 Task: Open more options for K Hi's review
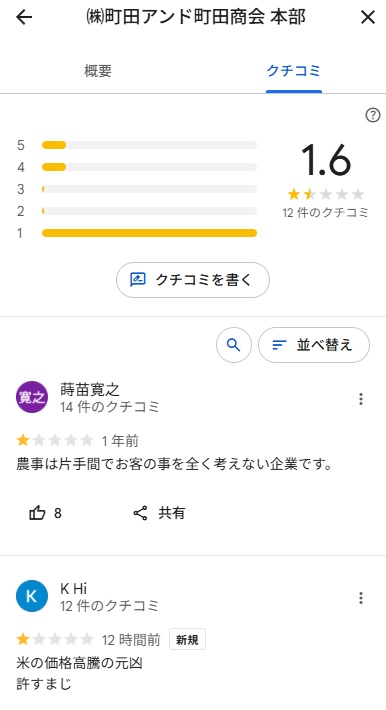[361, 598]
